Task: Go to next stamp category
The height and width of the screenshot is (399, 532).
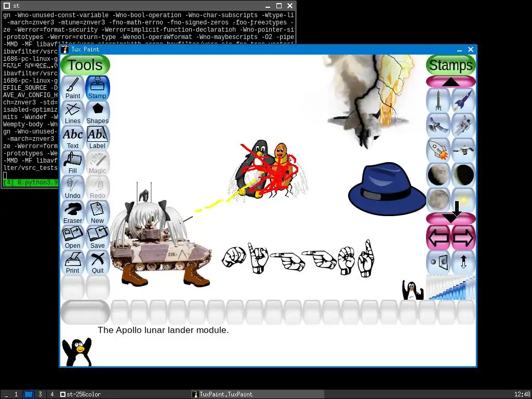Action: 463,237
